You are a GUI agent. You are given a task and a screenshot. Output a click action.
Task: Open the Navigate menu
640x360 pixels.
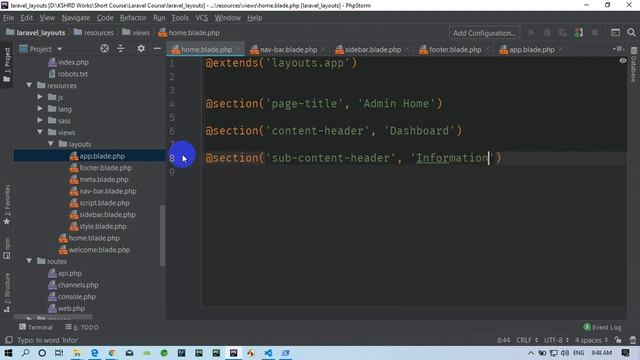pyautogui.click(x=76, y=18)
